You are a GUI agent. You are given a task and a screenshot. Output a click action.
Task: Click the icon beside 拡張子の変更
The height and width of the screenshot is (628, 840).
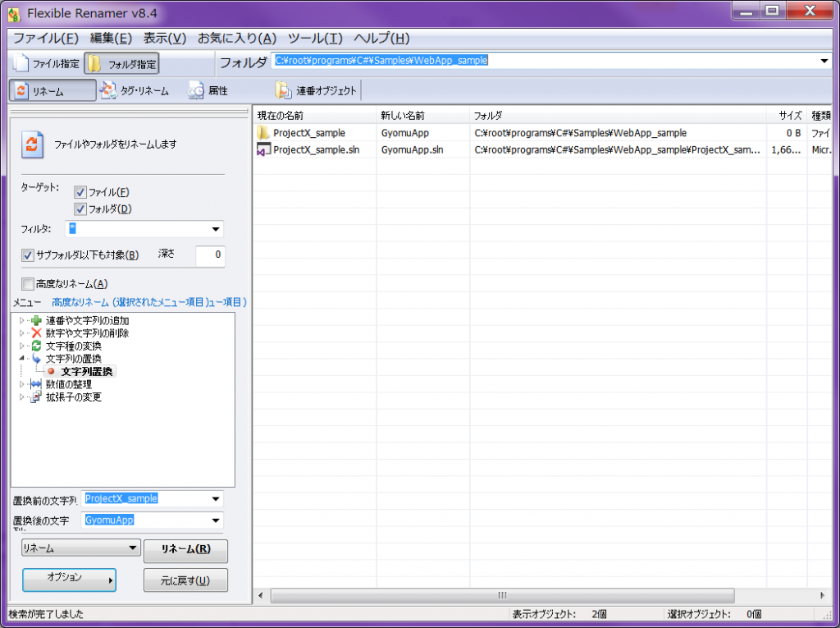[36, 397]
